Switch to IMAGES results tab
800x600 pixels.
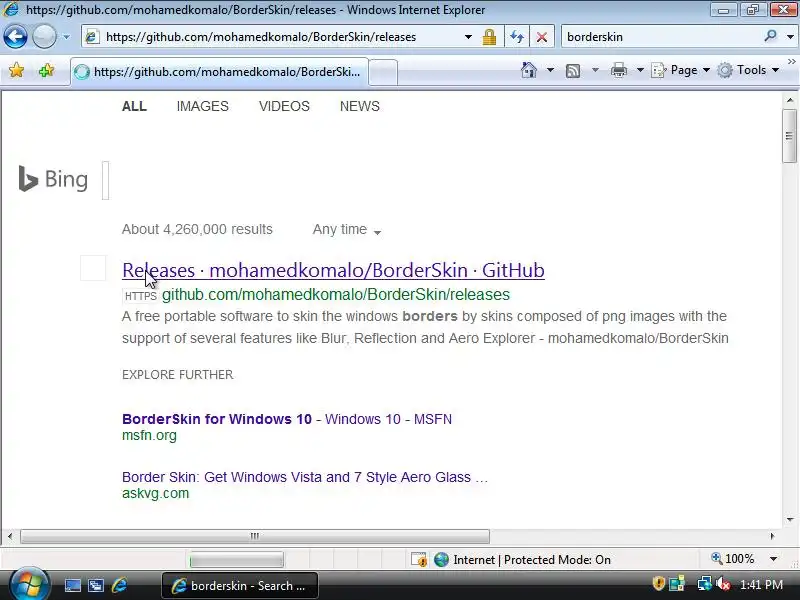[203, 106]
